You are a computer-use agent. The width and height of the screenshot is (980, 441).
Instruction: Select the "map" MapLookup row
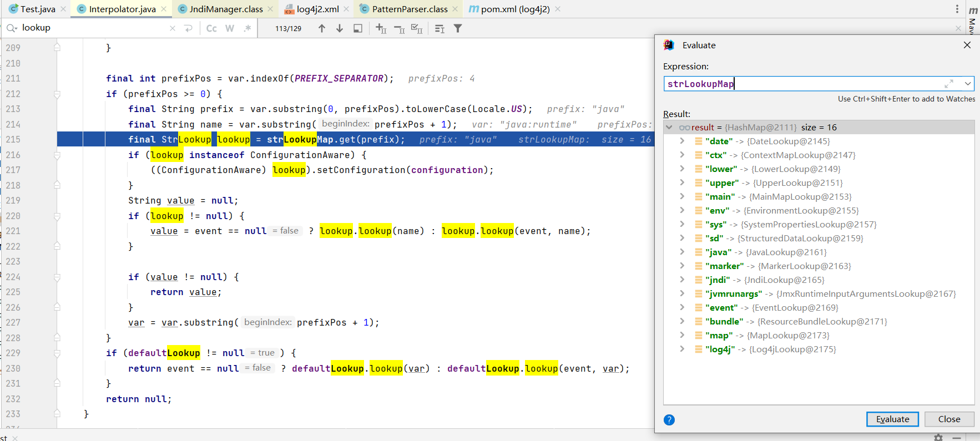click(x=819, y=335)
